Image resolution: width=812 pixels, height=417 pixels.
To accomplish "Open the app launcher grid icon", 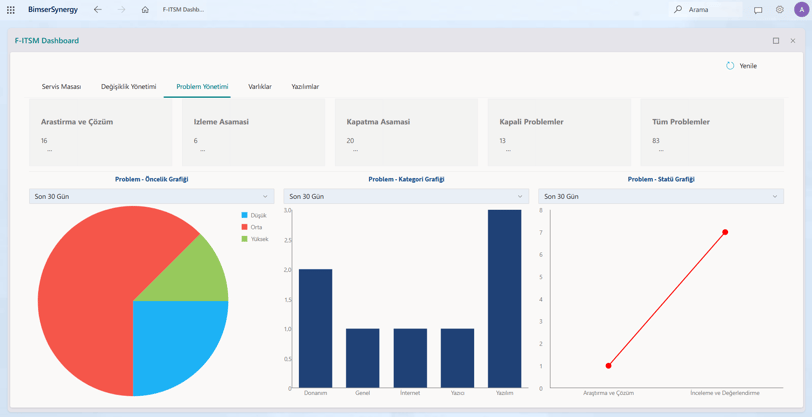I will pos(10,9).
